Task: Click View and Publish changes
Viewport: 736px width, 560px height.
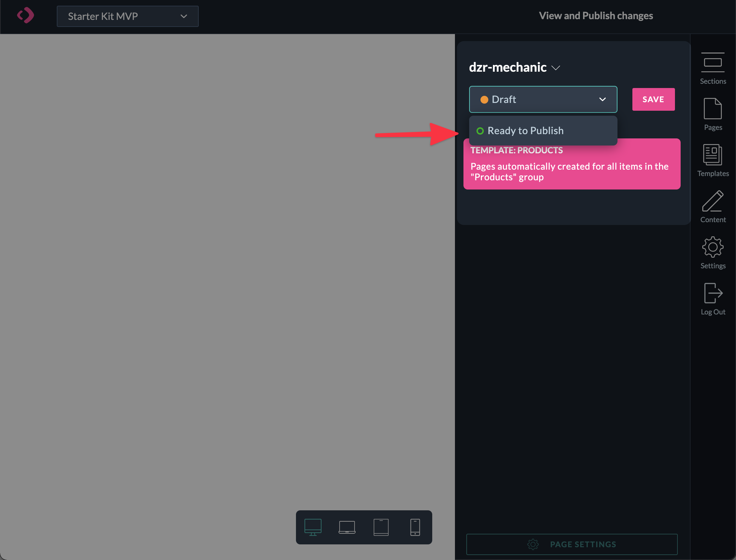Action: point(596,16)
